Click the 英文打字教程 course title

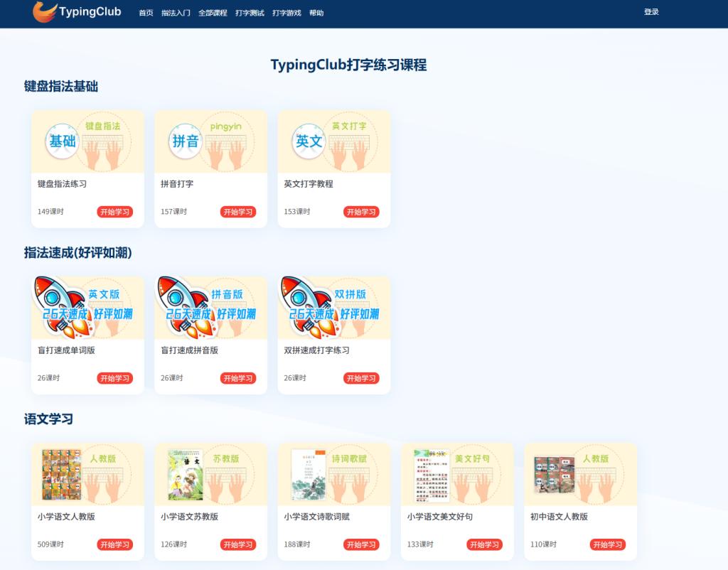309,184
